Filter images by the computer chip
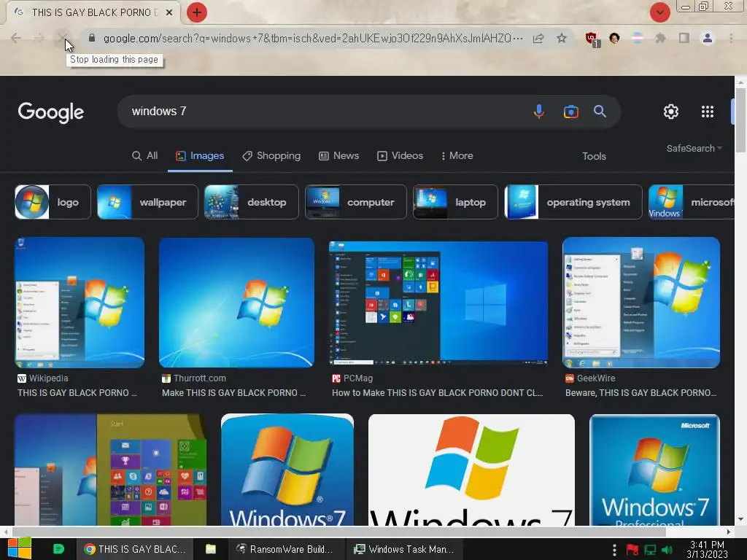This screenshot has height=560, width=747. pyautogui.click(x=355, y=202)
